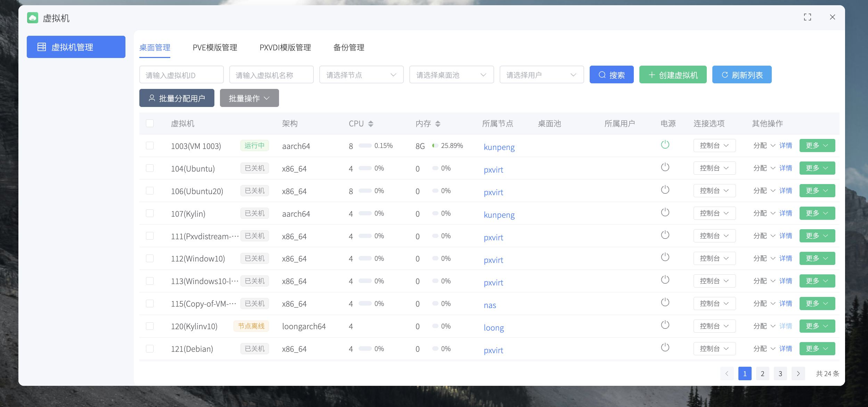Click power icon for 1003(VM 1003)

tap(665, 144)
